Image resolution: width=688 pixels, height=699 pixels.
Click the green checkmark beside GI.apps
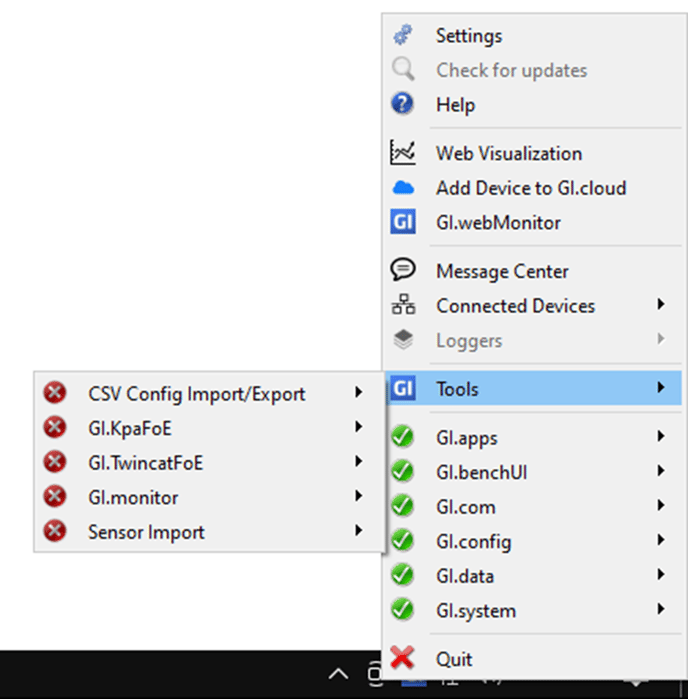pyautogui.click(x=402, y=437)
